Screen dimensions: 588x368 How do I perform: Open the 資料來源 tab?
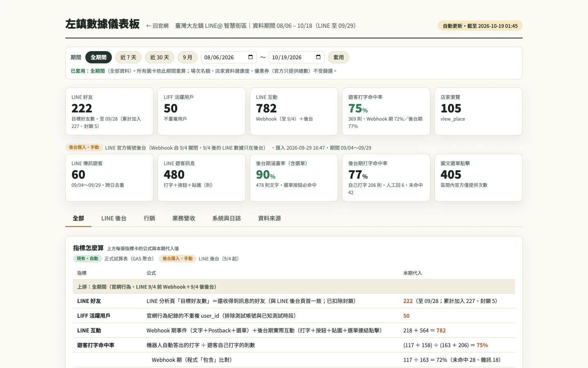click(269, 218)
